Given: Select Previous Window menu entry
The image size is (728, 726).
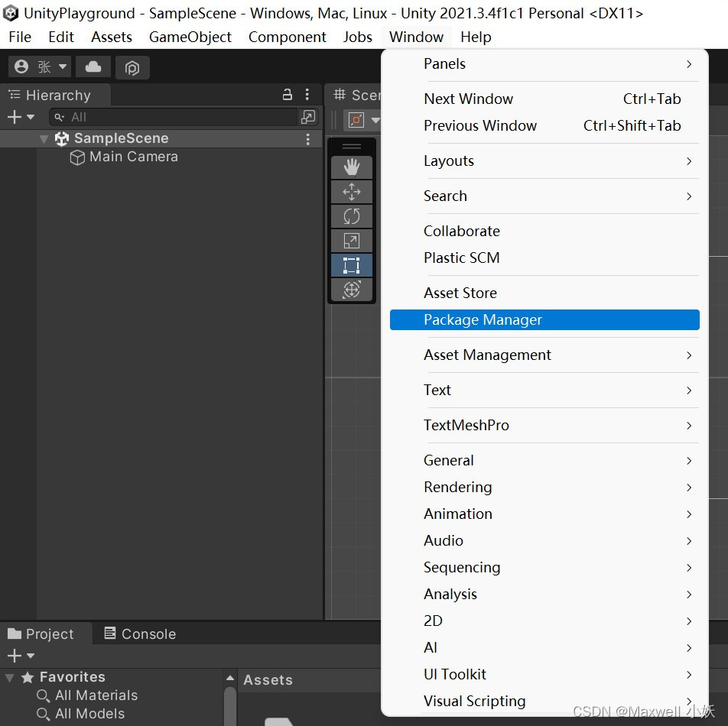Looking at the screenshot, I should tap(544, 126).
